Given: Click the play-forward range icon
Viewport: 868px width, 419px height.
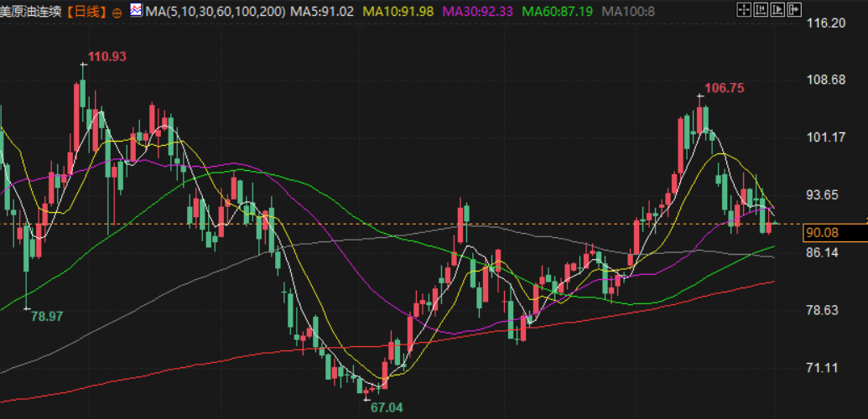Looking at the screenshot, I should coord(777,9).
